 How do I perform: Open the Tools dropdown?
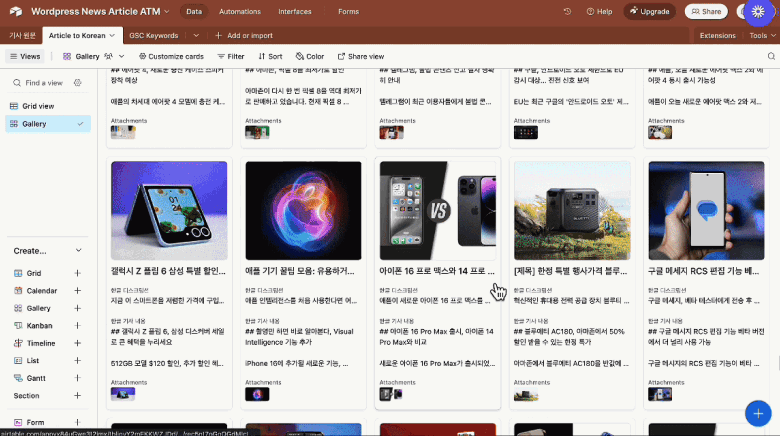tap(761, 35)
